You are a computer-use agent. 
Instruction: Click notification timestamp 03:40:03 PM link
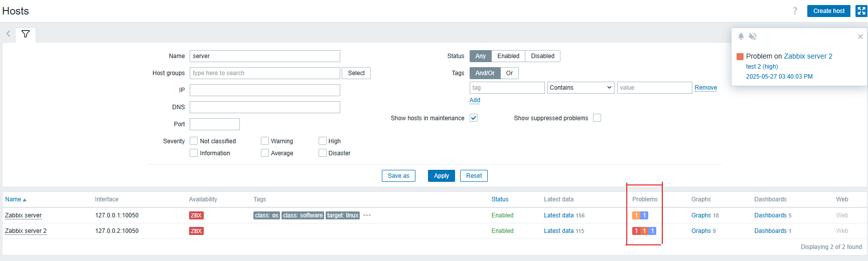779,77
